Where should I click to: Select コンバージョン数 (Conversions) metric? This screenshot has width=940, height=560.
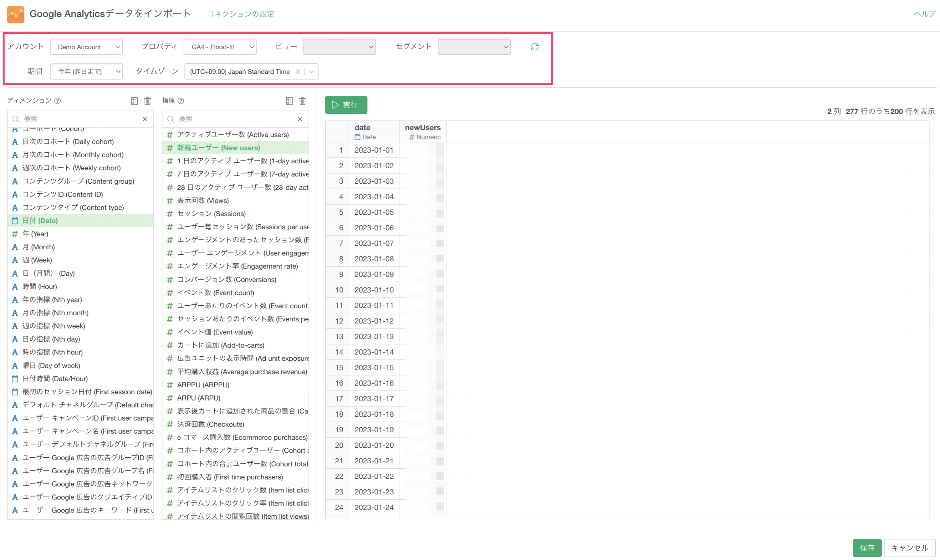pyautogui.click(x=236, y=280)
